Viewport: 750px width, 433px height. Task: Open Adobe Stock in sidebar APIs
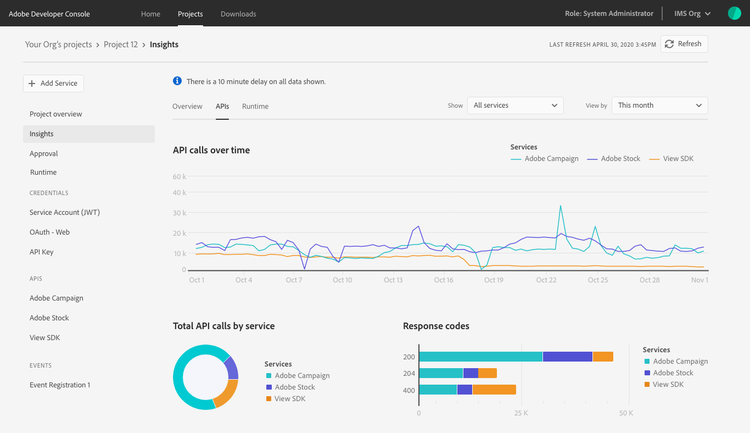pos(49,318)
